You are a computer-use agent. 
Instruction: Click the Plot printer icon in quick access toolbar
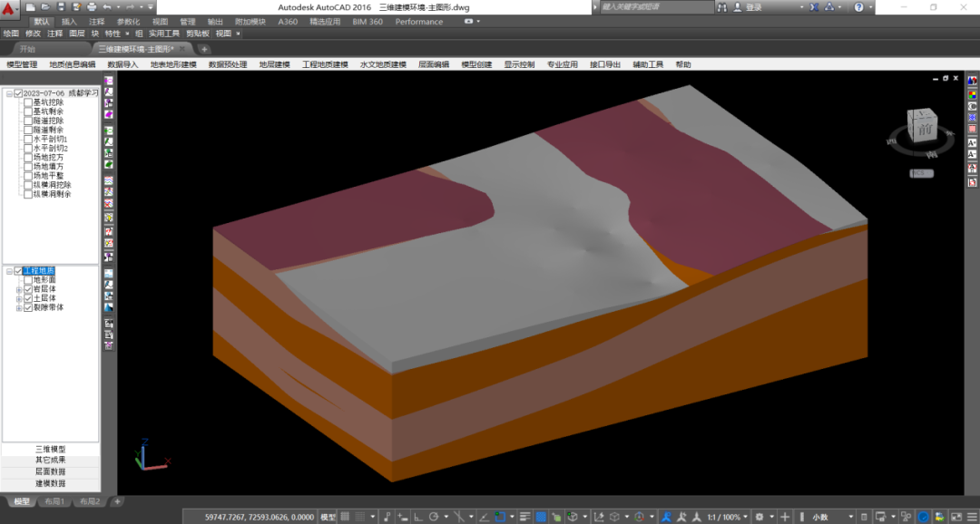(91, 7)
